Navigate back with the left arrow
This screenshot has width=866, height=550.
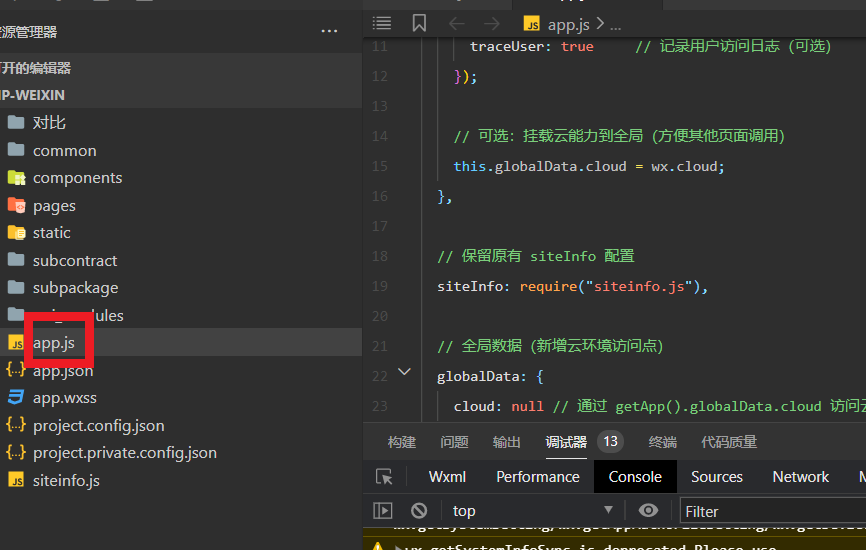456,24
